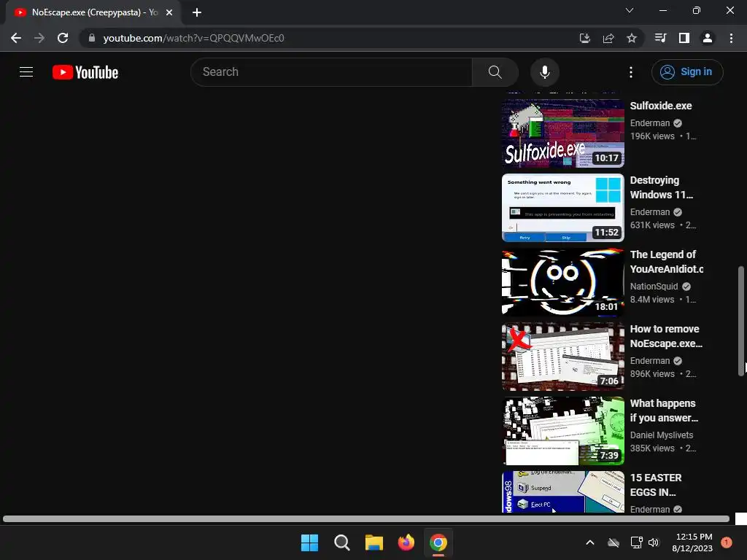Screen dimensions: 747x560
Task: Click Destroying Windows 11 title link
Action: (661, 187)
